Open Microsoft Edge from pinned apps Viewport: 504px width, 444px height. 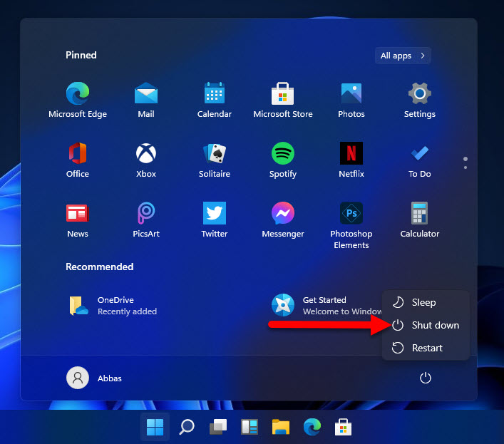78,100
